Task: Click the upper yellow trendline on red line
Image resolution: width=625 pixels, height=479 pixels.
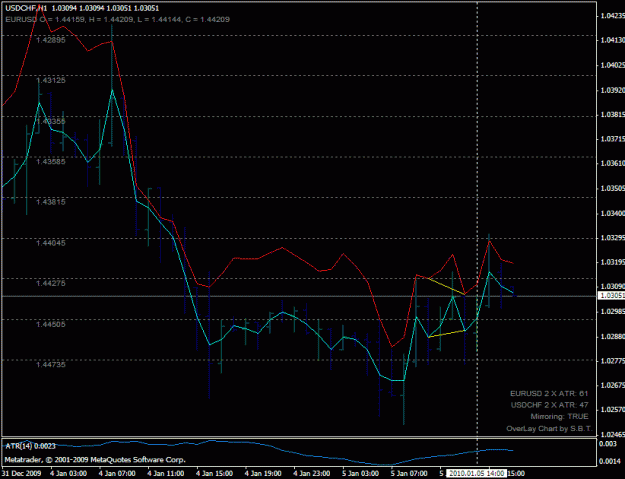Action: pos(446,286)
